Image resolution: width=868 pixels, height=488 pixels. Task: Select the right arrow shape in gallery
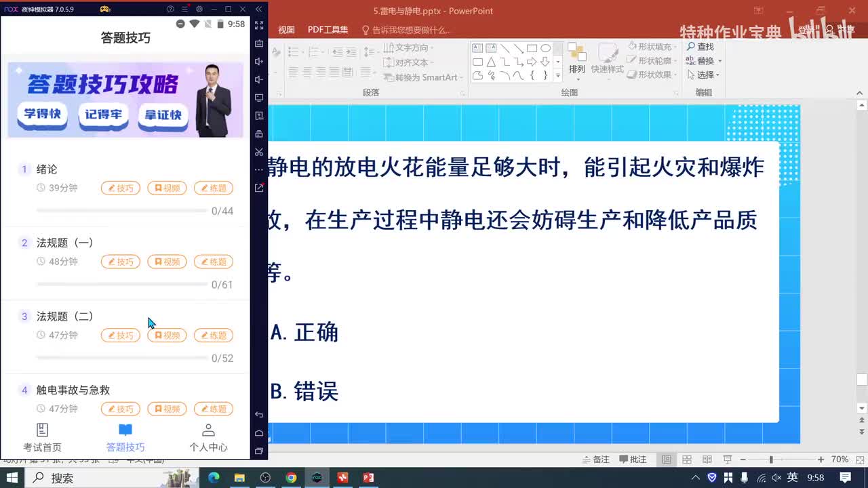pos(532,62)
